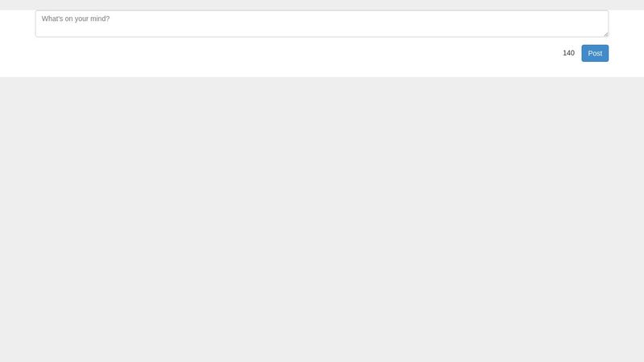
Task: Click the remaining characters count label
Action: [568, 53]
